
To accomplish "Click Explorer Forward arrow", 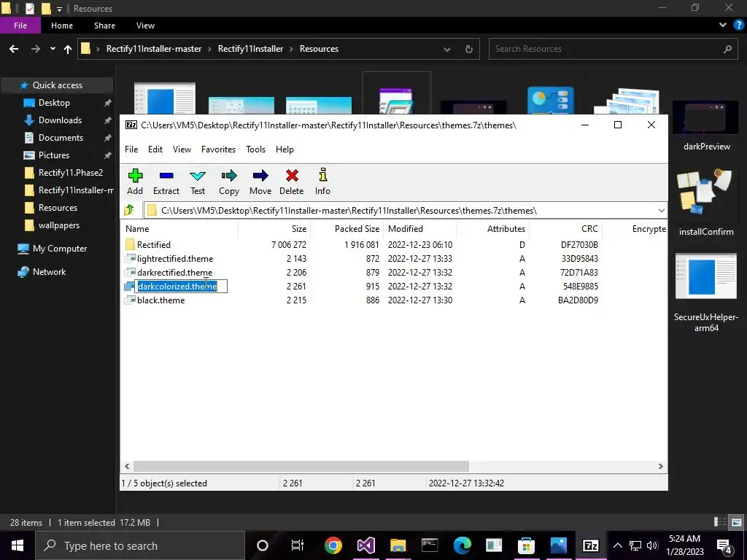I will (36, 49).
